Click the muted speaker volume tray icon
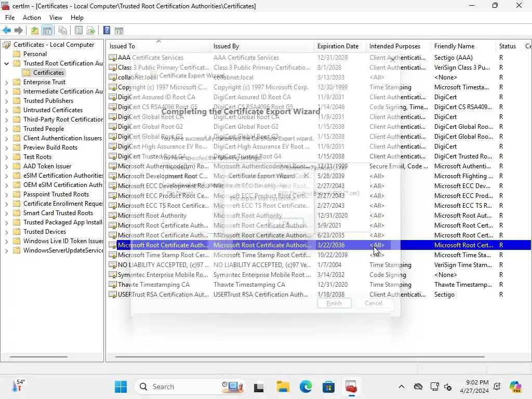Image resolution: width=532 pixels, height=399 pixels. tap(448, 387)
